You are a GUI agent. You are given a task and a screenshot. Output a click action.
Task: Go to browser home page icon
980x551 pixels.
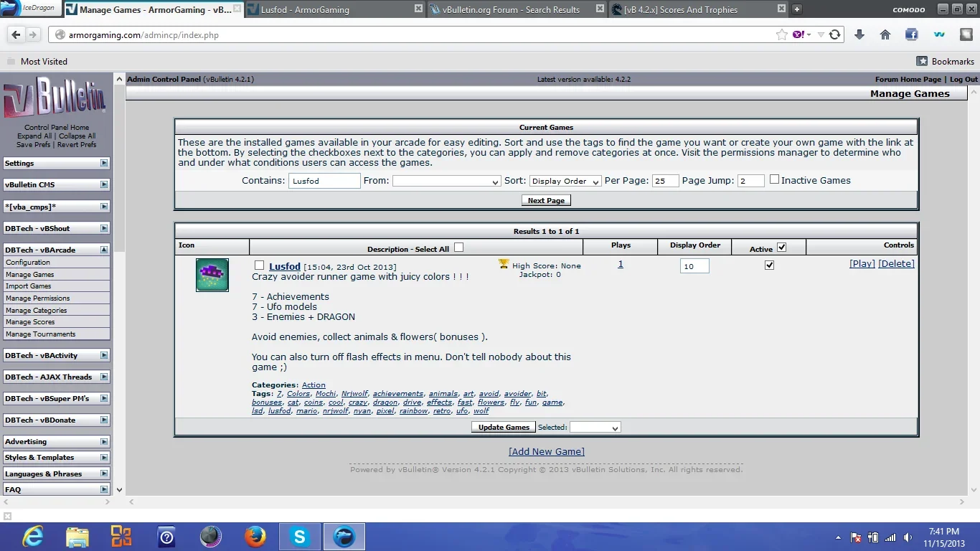(x=885, y=34)
